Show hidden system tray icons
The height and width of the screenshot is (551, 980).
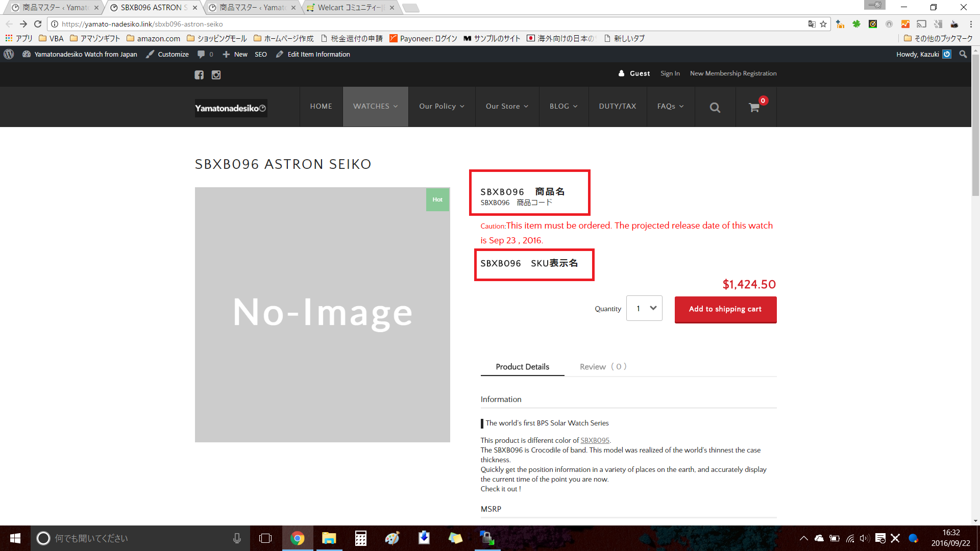point(803,538)
